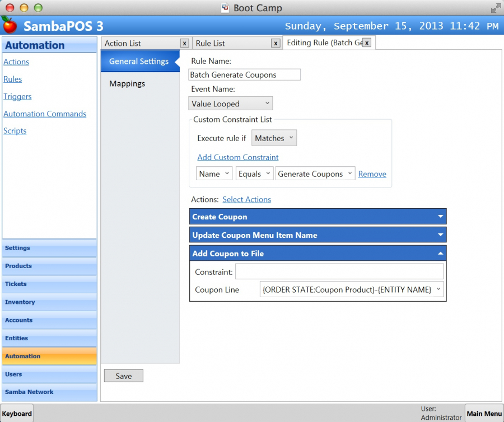Click the SambaPOS apple logo icon
Image resolution: width=504 pixels, height=422 pixels.
(x=9, y=25)
